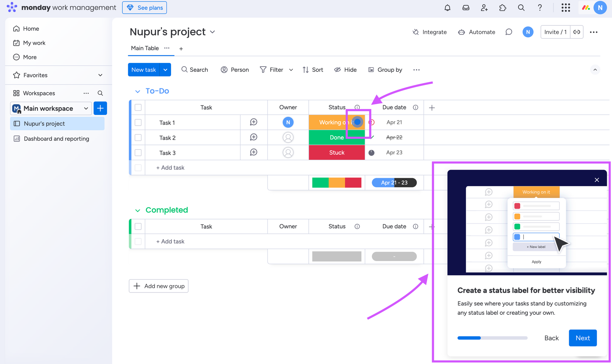Open Main workspace selector dropdown
Image resolution: width=612 pixels, height=364 pixels.
[86, 108]
